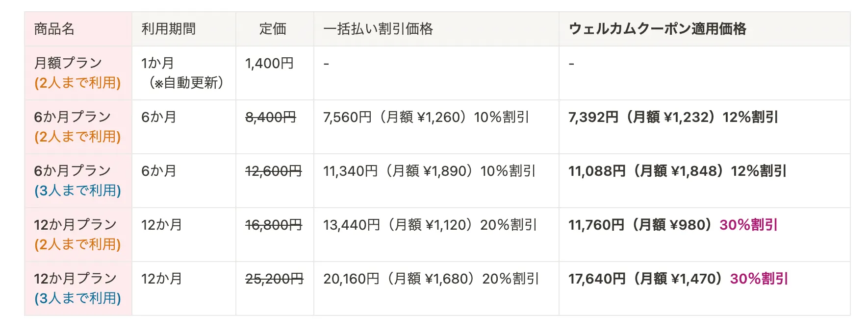Select the 月額プラン product name cell

click(78, 73)
